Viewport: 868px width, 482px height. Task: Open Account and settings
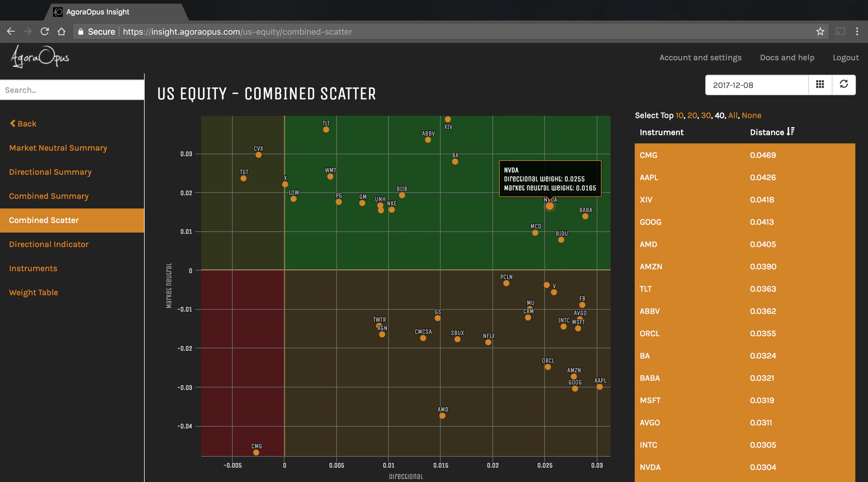700,58
